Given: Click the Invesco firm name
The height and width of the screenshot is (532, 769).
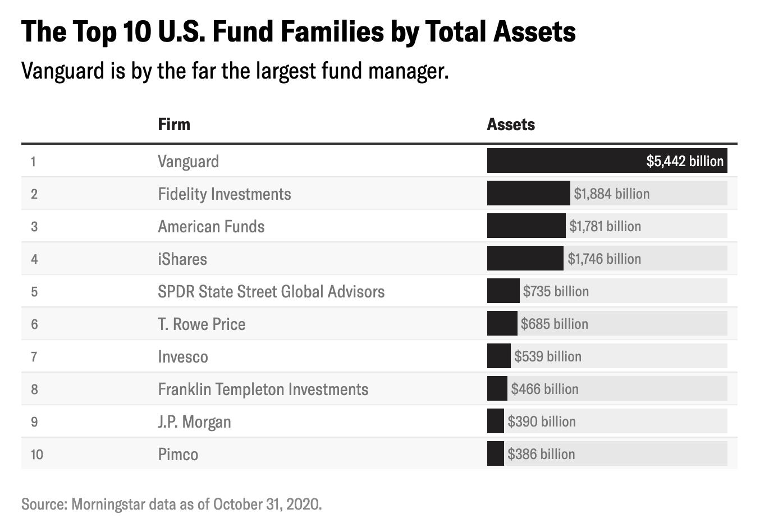Looking at the screenshot, I should pos(183,357).
